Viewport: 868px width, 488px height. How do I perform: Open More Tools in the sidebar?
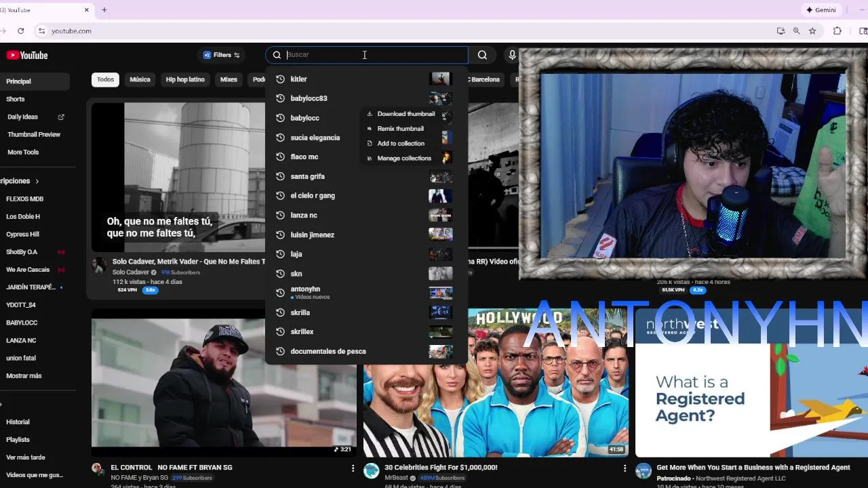(x=23, y=152)
